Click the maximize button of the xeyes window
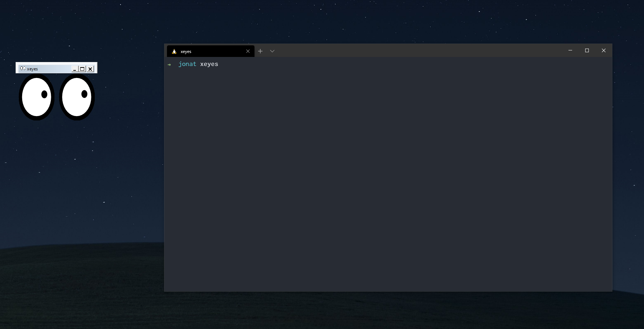Screen dimensions: 644x329 (82, 69)
